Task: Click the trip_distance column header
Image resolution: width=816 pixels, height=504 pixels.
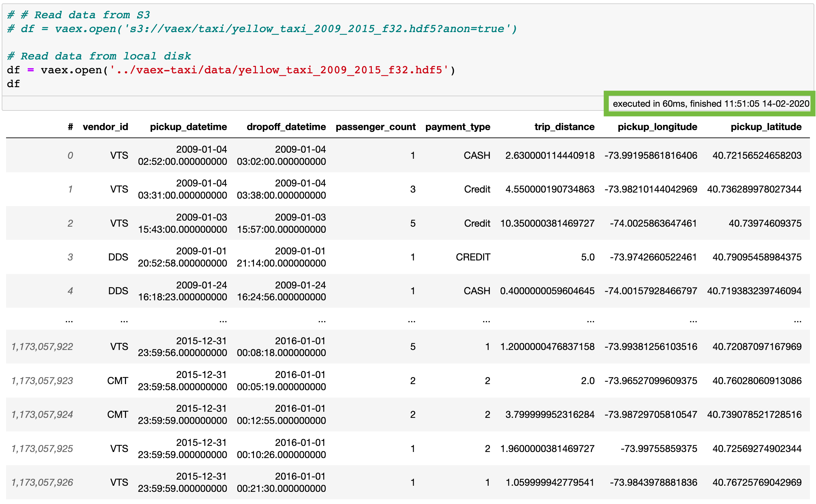Action: (564, 127)
